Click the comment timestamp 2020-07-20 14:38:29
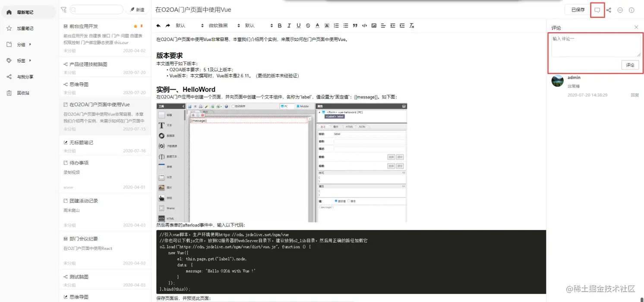644x302 pixels. coord(587,95)
